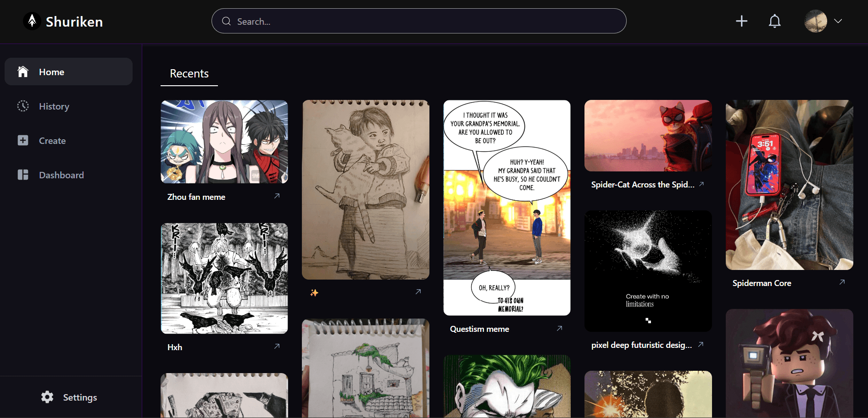Select Create in the sidebar
The image size is (868, 418).
69,141
